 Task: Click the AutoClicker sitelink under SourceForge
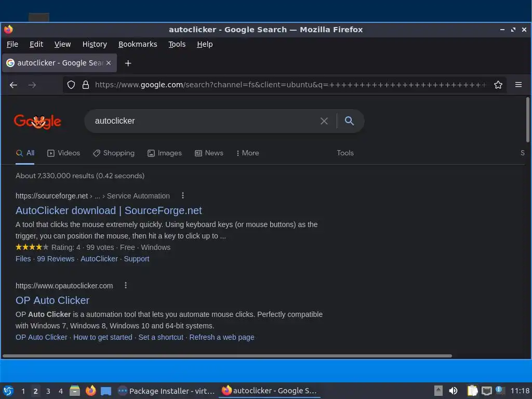(99, 259)
